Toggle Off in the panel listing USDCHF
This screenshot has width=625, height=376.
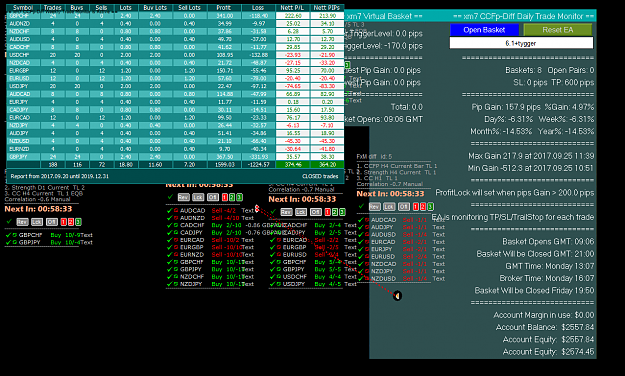[316, 212]
